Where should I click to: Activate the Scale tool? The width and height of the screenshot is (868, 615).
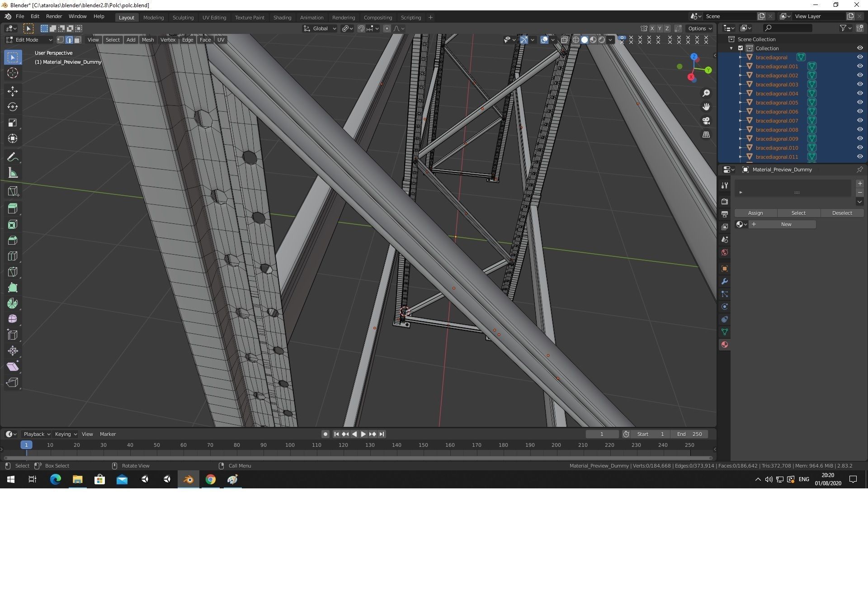(x=13, y=123)
